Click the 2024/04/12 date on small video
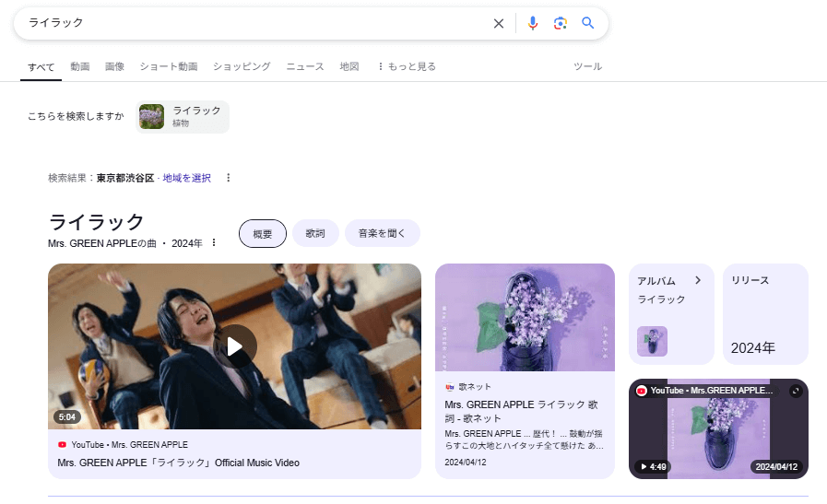 pyautogui.click(x=776, y=466)
